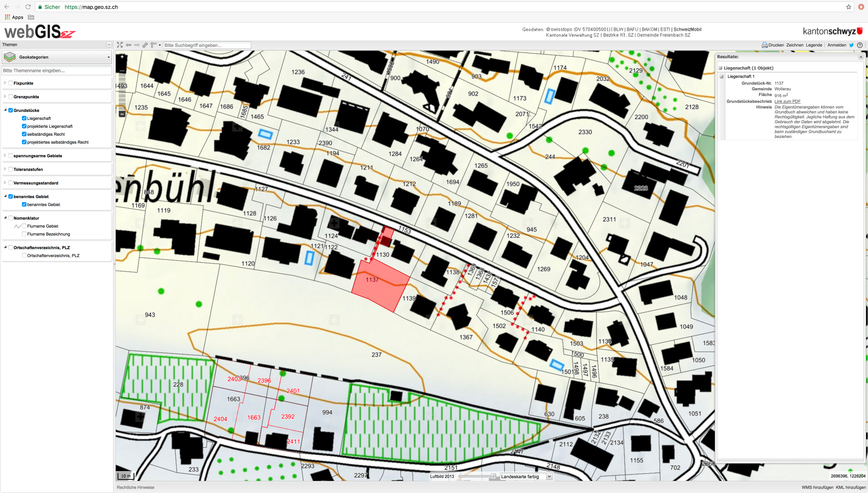Go to the previous map view arrow
The image size is (868, 493).
(x=129, y=45)
